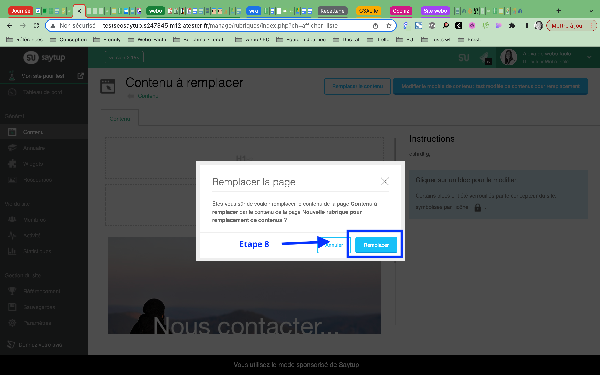Bookmark this page with the star icon
This screenshot has width=600, height=375.
(389, 26)
